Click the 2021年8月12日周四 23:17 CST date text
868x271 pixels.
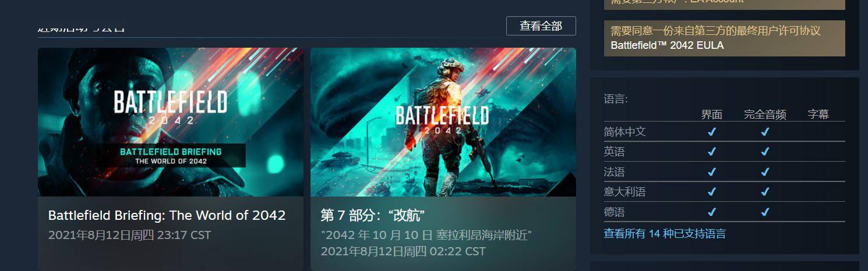(129, 236)
